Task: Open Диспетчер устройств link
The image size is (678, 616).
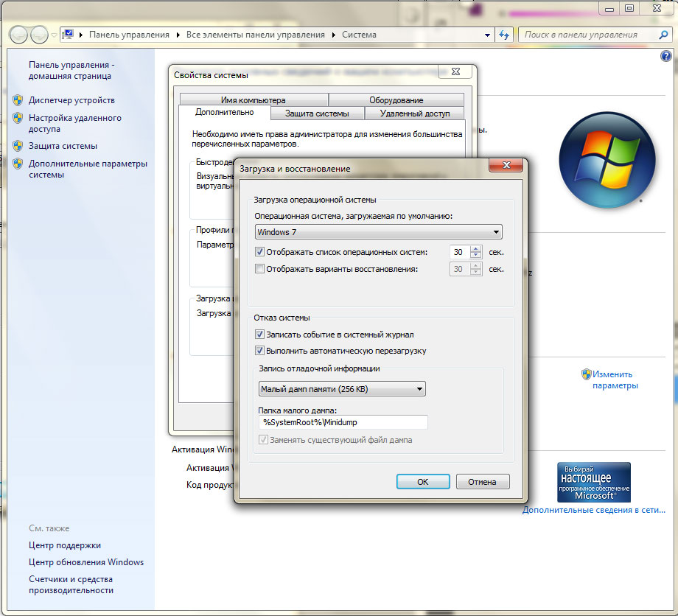Action: pyautogui.click(x=71, y=100)
